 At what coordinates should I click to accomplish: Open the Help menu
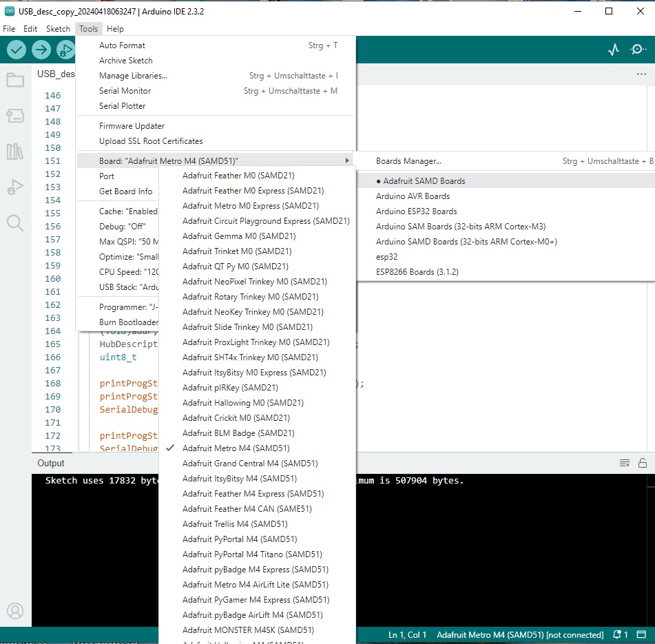(115, 29)
